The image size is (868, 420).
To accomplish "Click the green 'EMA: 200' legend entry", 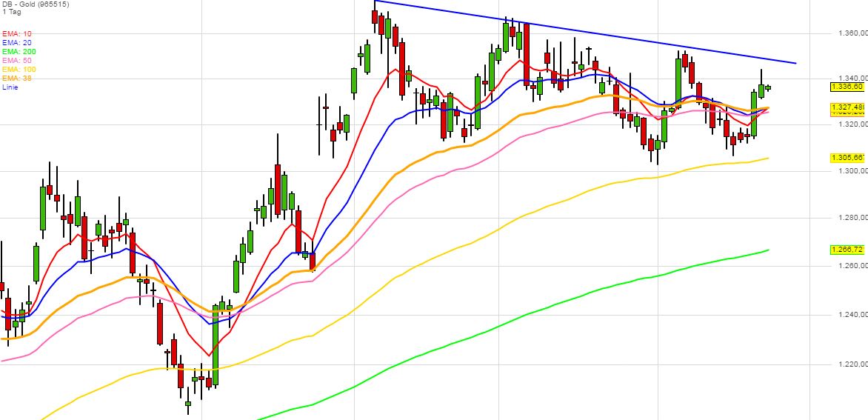I will [19, 51].
